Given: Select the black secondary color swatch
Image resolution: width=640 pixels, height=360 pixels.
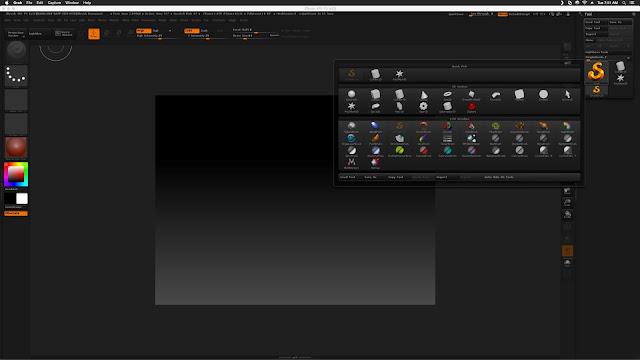Looking at the screenshot, I should (10, 199).
